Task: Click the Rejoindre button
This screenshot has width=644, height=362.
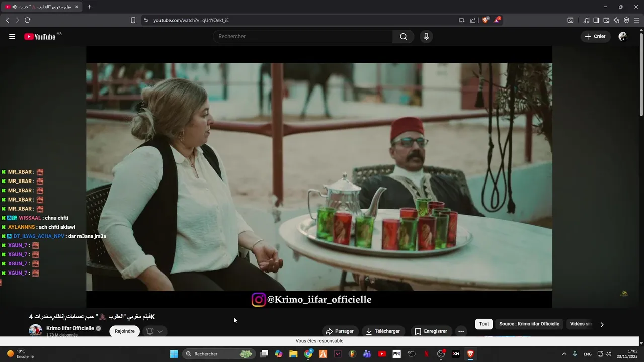Action: (124, 331)
